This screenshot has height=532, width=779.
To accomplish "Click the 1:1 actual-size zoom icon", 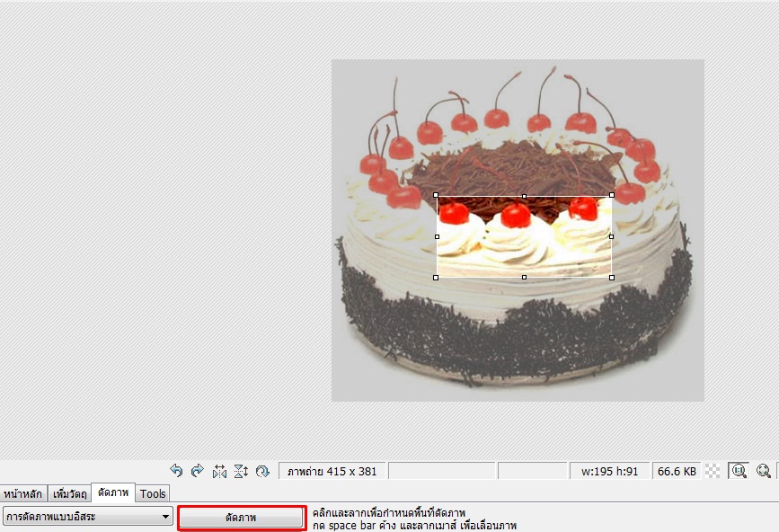I will coord(739,470).
